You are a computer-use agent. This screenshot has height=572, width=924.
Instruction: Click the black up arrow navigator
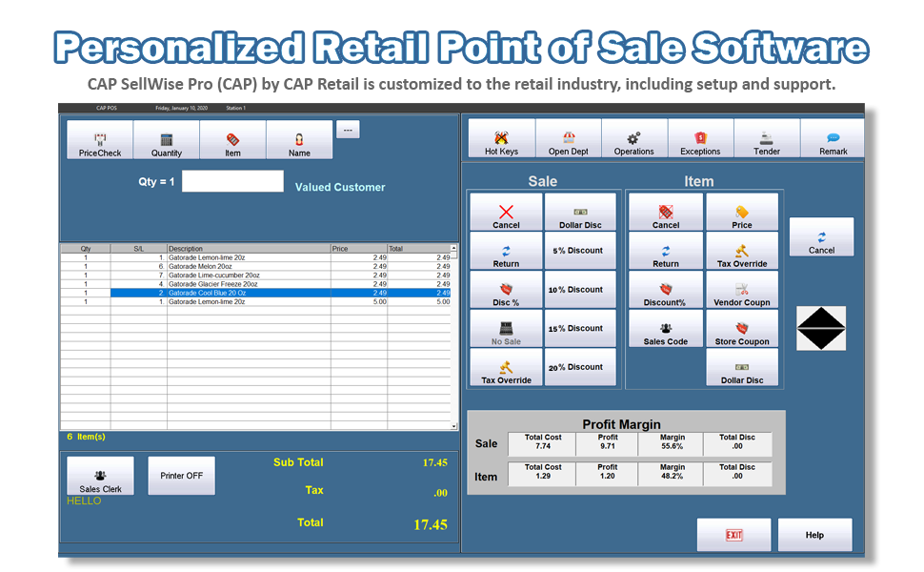pos(821,317)
